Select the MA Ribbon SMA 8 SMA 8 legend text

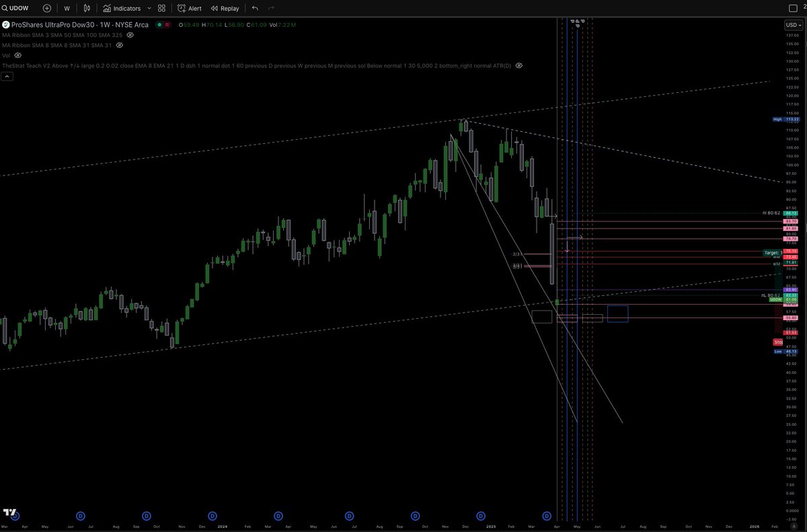(x=58, y=45)
